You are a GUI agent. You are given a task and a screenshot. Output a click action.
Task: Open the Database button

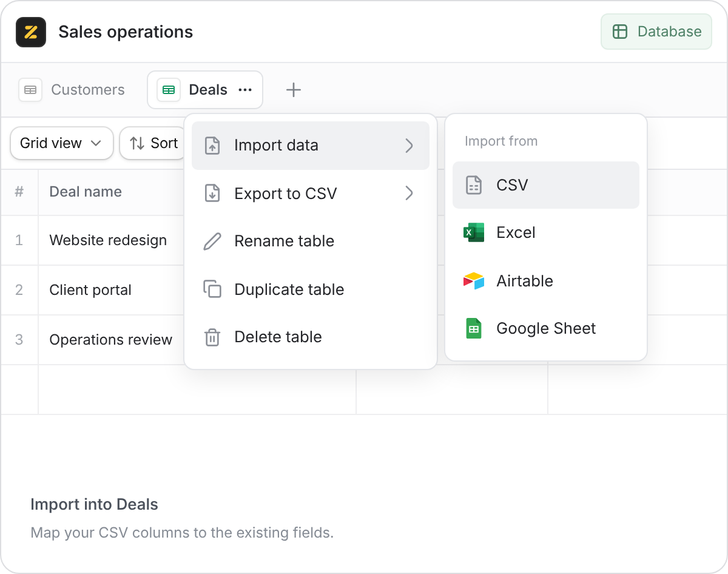coord(656,32)
